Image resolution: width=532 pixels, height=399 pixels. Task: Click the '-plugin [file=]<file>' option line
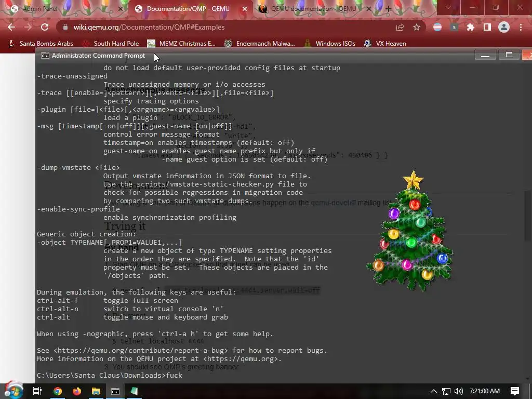click(128, 110)
